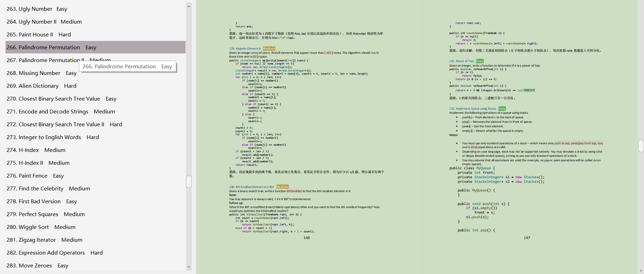This screenshot has height=274, width=644.
Task: Open 269. Alien Dictionary in the outline
Action: point(41,86)
